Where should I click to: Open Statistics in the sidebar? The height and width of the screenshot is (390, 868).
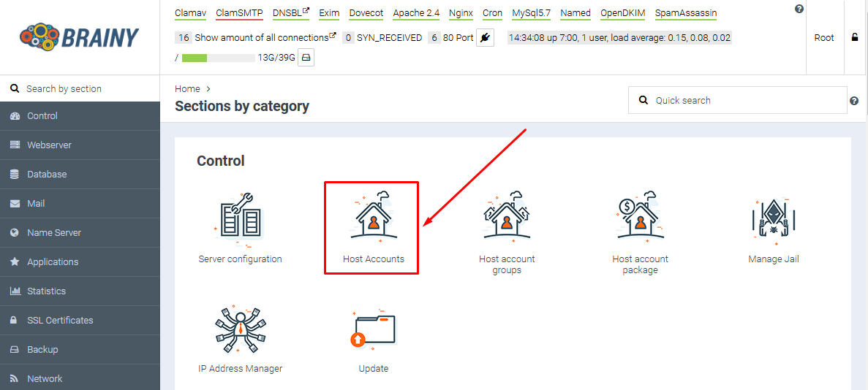(80, 291)
